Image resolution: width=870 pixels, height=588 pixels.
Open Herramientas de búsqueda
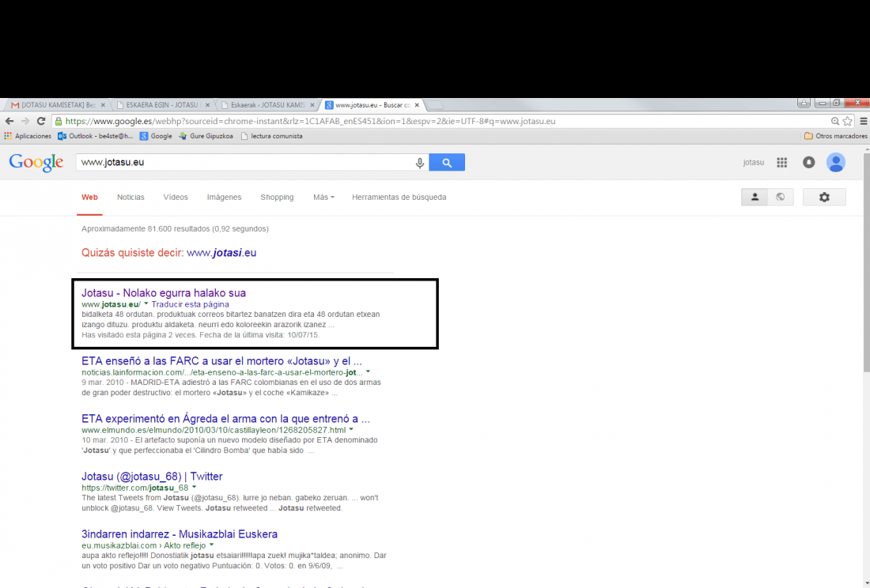(x=399, y=198)
